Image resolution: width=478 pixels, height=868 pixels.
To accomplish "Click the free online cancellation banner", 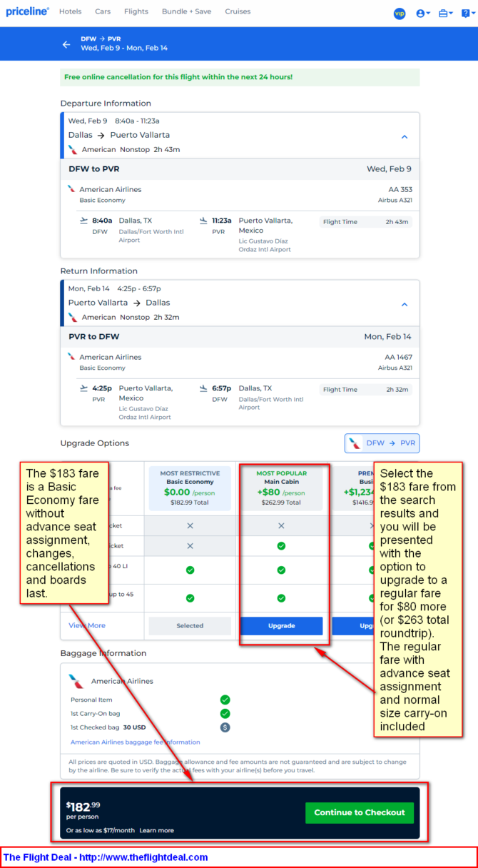I will (240, 77).
